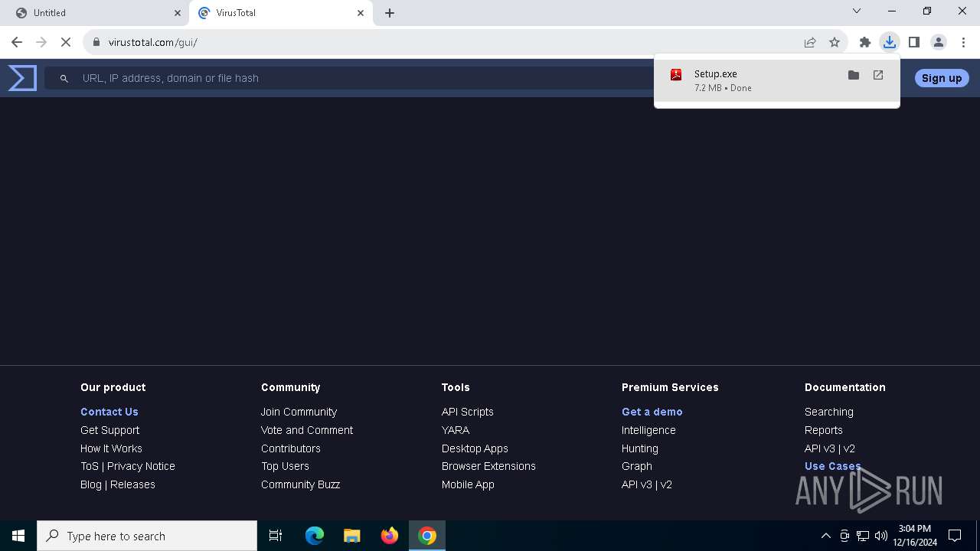Launch Microsoft Edge from taskbar

[x=315, y=536]
